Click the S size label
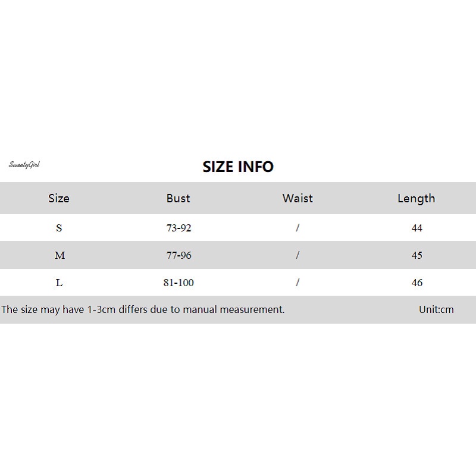The height and width of the screenshot is (476, 476). coord(59,228)
